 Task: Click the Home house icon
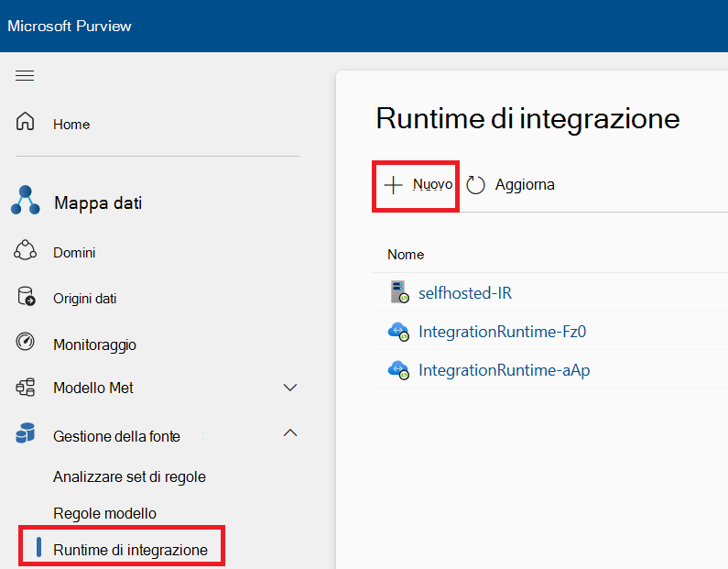(x=25, y=122)
